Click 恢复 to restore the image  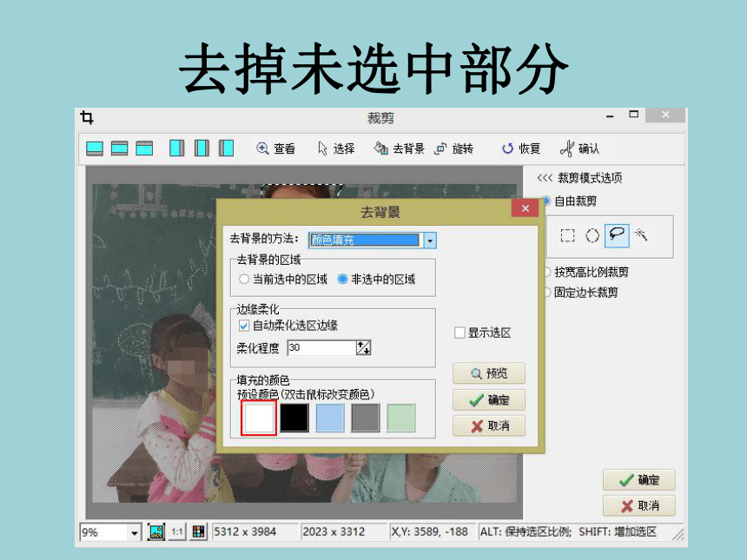[520, 148]
